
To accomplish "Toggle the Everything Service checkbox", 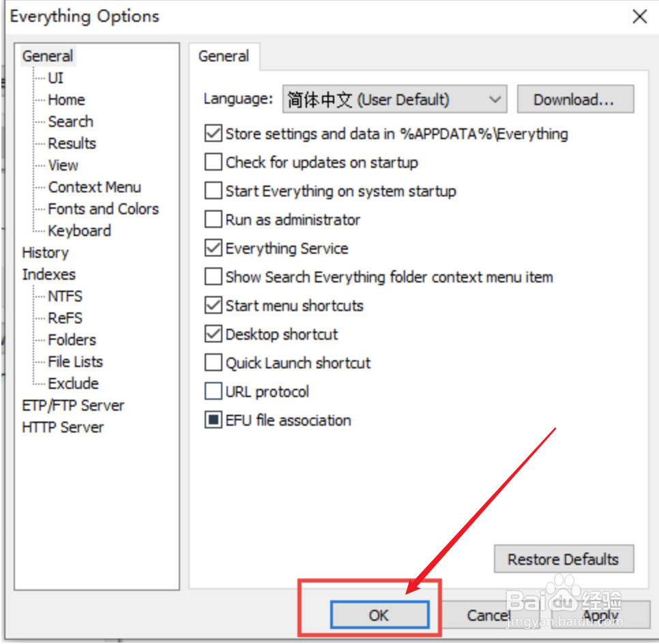I will pos(213,248).
